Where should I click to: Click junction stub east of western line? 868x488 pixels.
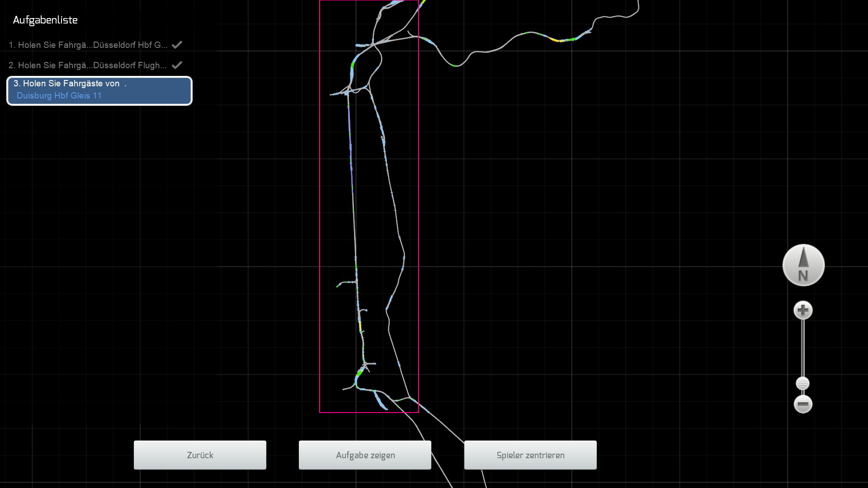coord(371,363)
